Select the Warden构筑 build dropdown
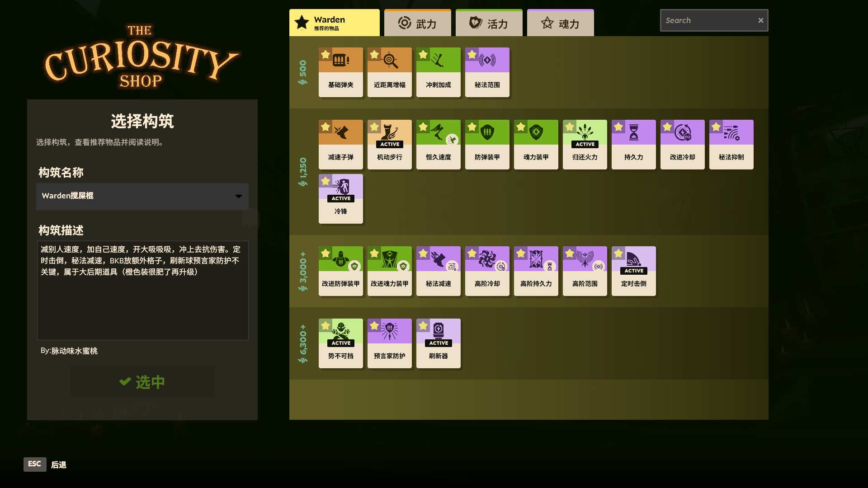Screen dimensions: 868x488 [x=142, y=196]
